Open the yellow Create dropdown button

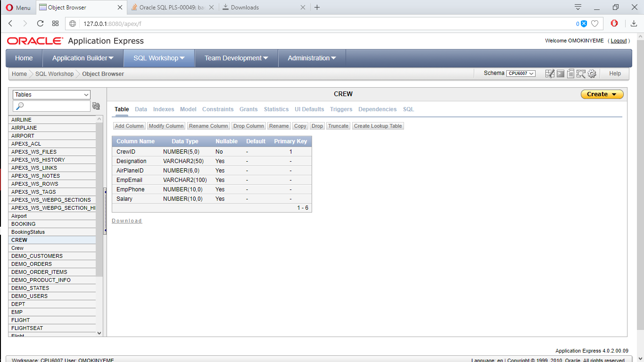coord(602,94)
